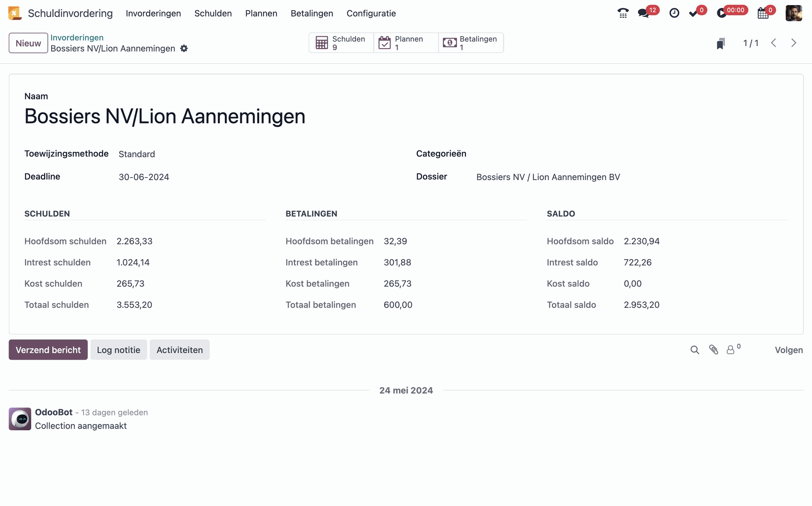Open the Configuratie menu
Screen dimensions: 812x506
(371, 14)
